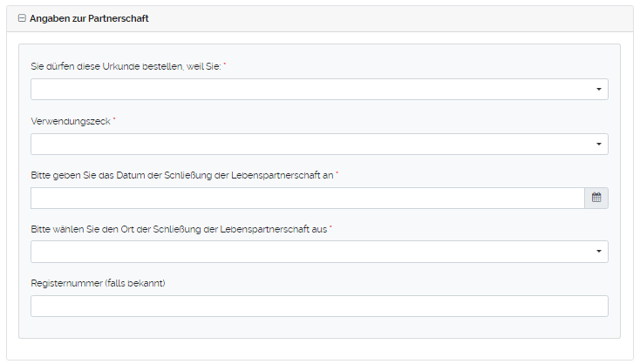This screenshot has width=640, height=364.
Task: Click the Ort der Schließung dropdown arrow
Action: tap(599, 252)
